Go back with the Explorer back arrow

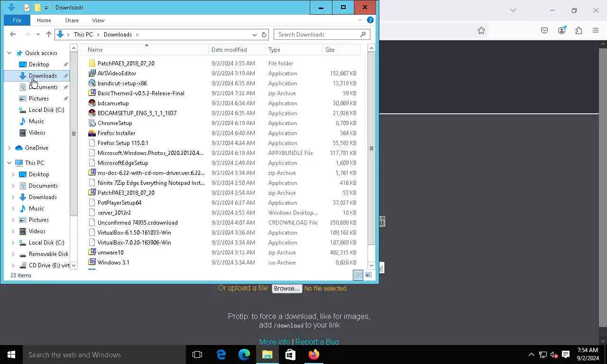click(x=13, y=35)
